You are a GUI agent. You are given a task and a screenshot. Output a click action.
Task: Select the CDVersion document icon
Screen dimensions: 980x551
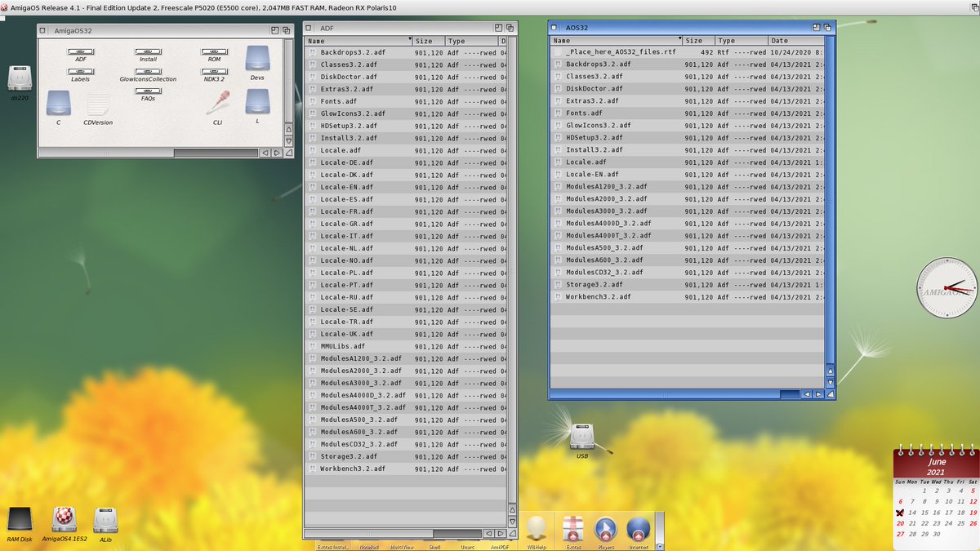98,104
